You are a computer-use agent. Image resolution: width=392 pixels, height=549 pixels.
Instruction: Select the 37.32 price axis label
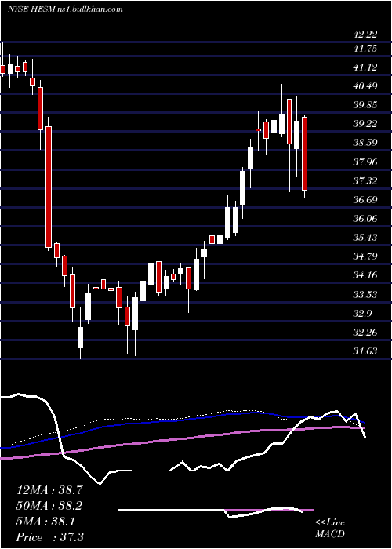pyautogui.click(x=365, y=181)
